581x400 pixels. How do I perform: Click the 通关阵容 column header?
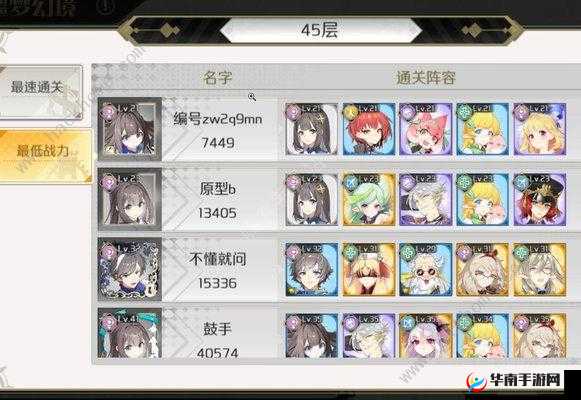tap(426, 78)
